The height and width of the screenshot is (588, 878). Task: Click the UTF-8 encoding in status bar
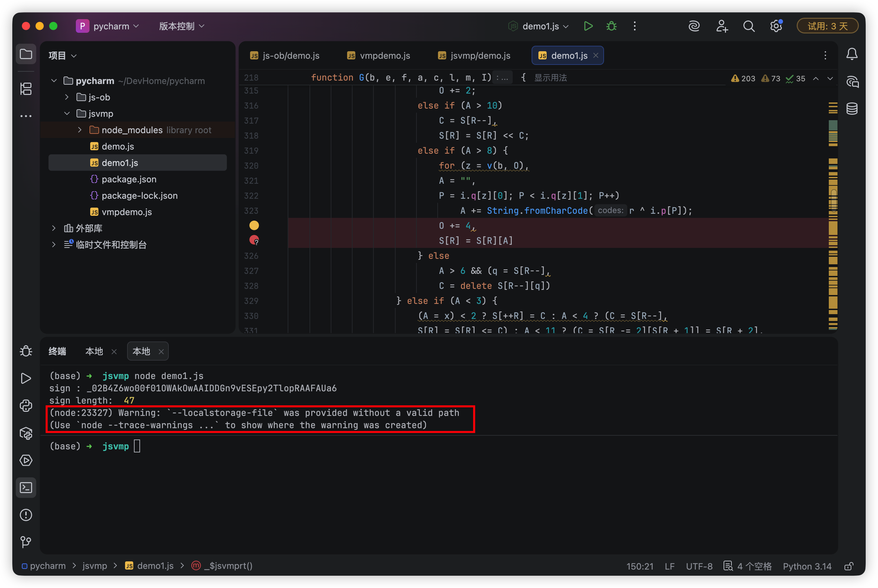[699, 566]
